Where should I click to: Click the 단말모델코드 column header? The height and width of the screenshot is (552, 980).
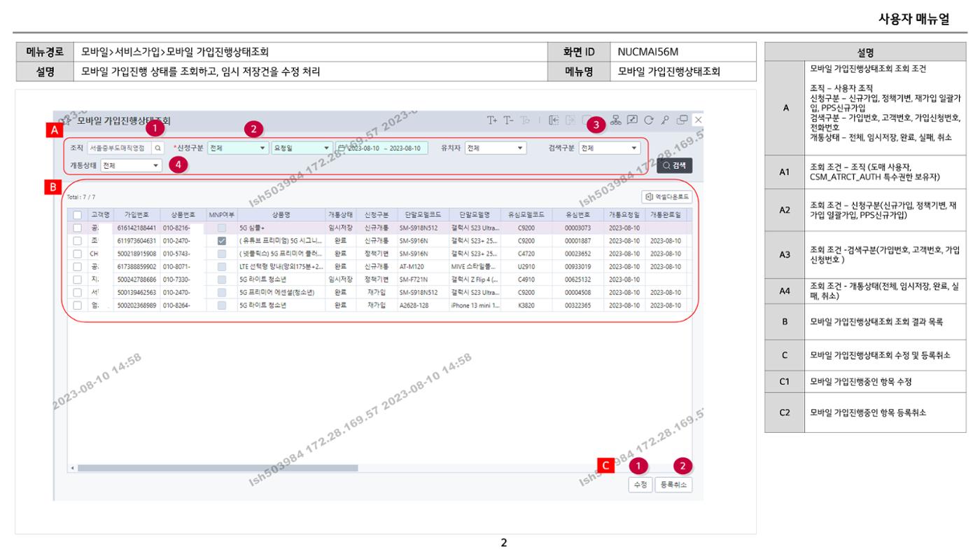pyautogui.click(x=422, y=215)
